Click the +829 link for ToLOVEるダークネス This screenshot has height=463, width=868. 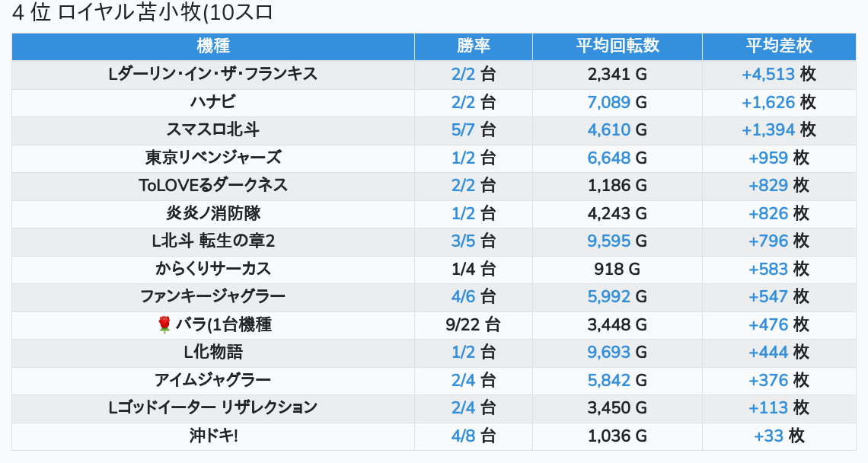(768, 186)
